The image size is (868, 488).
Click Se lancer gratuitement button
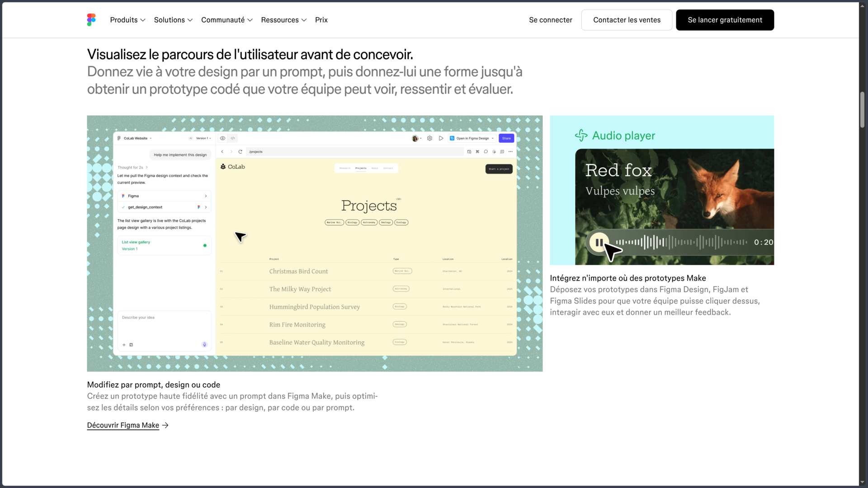point(725,20)
